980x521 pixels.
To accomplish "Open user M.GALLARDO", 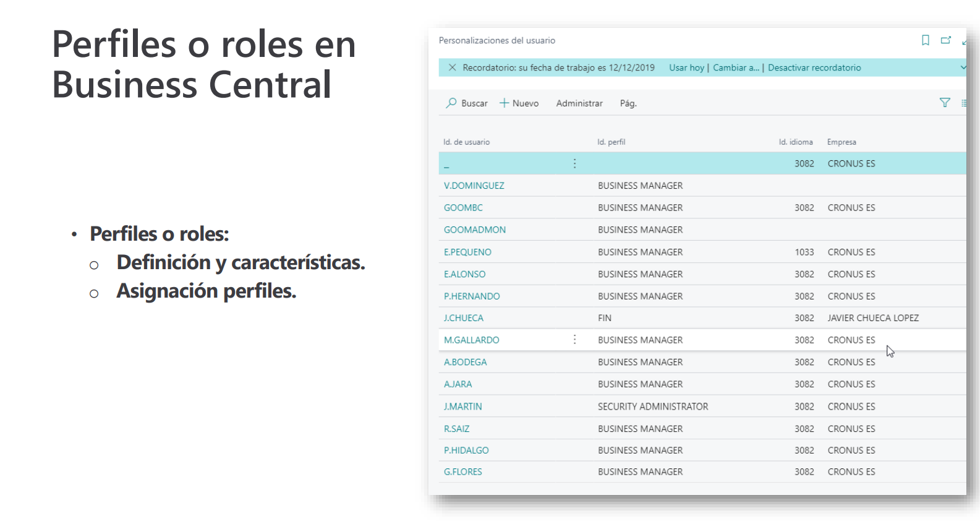I will (471, 340).
